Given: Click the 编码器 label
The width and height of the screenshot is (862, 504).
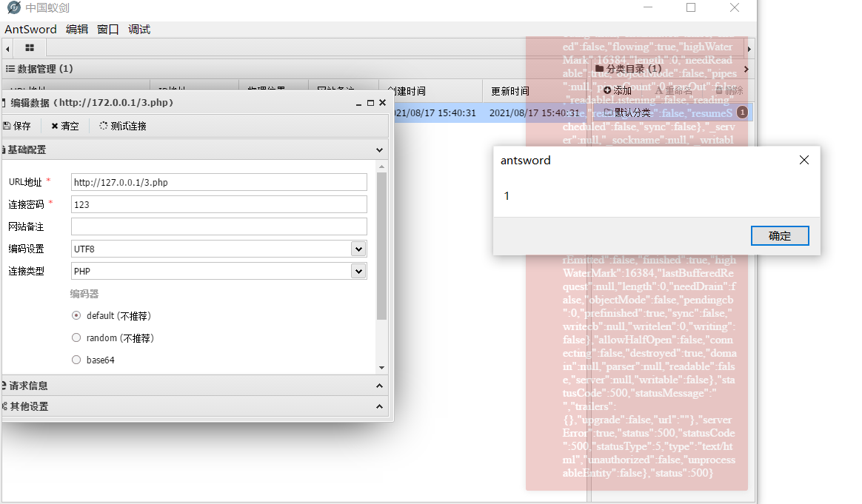Looking at the screenshot, I should point(84,294).
